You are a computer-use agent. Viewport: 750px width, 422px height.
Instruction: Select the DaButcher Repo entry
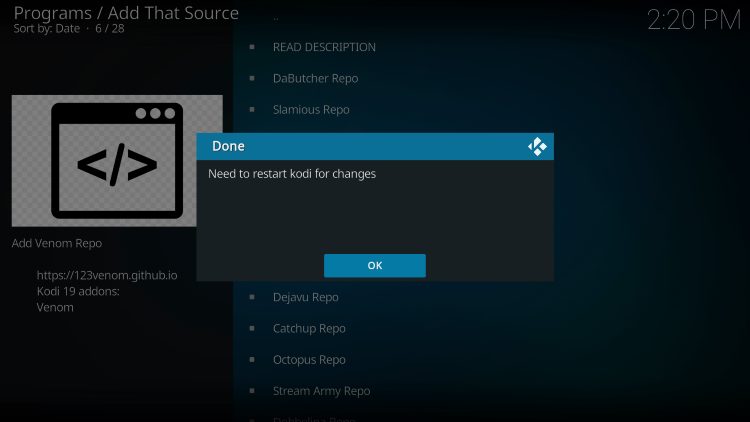(315, 78)
